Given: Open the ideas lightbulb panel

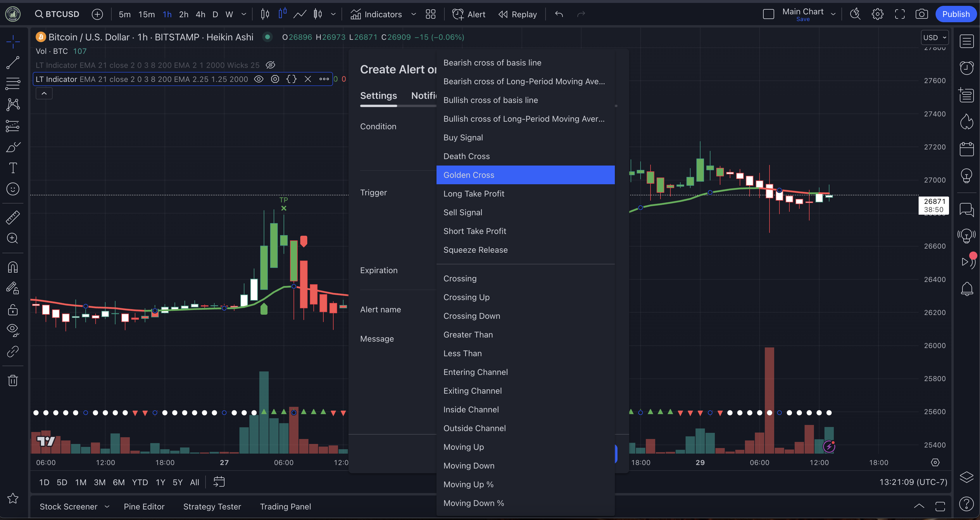Looking at the screenshot, I should pos(967,175).
